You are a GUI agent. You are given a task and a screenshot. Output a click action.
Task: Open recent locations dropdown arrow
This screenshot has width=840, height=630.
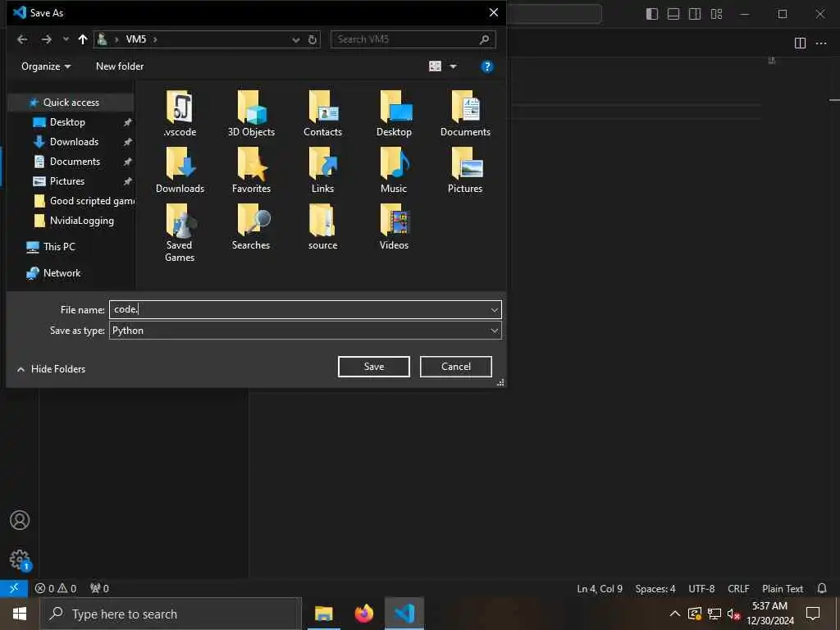(66, 39)
